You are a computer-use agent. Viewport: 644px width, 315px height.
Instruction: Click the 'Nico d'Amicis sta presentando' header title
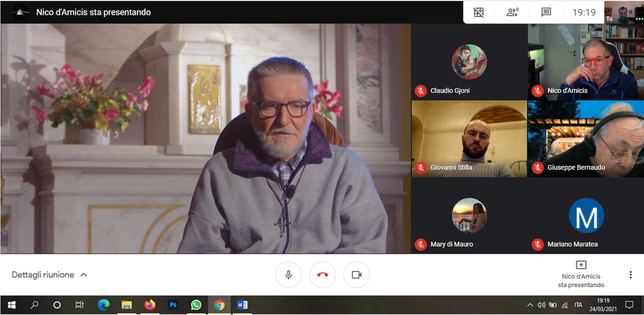click(93, 12)
